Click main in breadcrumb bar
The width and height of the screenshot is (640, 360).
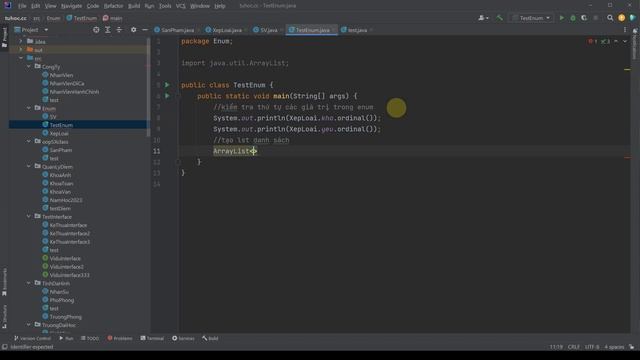pyautogui.click(x=113, y=18)
